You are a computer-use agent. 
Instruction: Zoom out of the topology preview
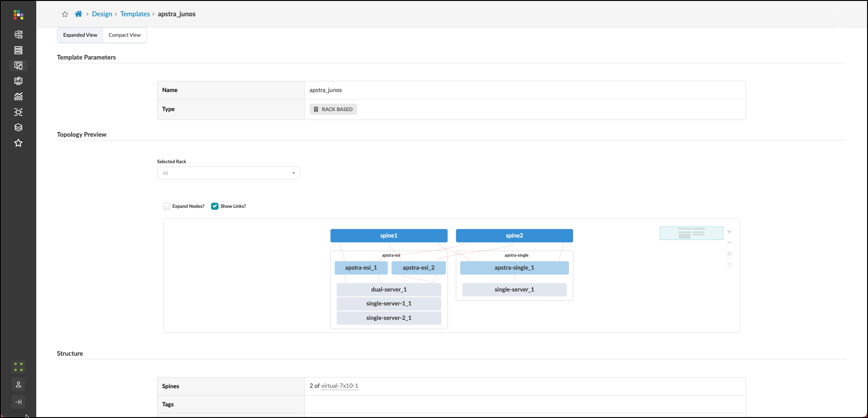pos(729,243)
